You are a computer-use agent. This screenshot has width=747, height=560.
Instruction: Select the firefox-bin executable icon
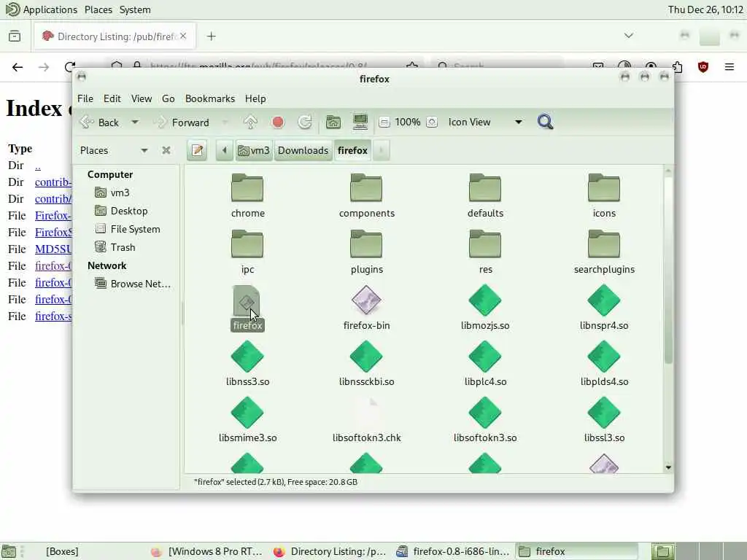(x=366, y=300)
